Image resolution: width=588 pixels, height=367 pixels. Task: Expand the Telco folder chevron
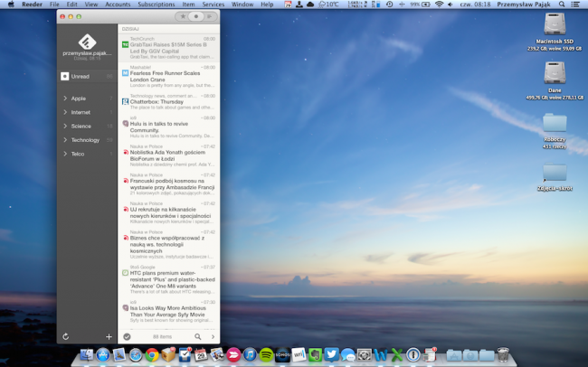click(x=65, y=154)
